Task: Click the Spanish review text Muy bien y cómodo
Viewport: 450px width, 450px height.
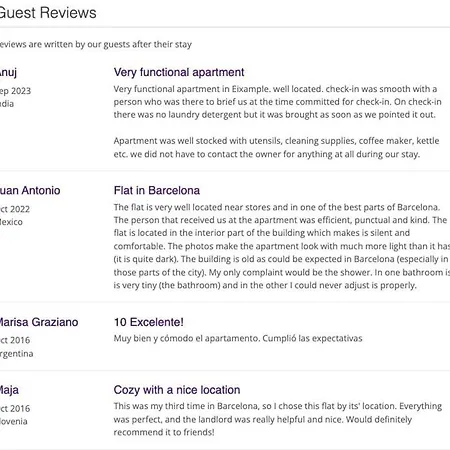Action: 238,338
